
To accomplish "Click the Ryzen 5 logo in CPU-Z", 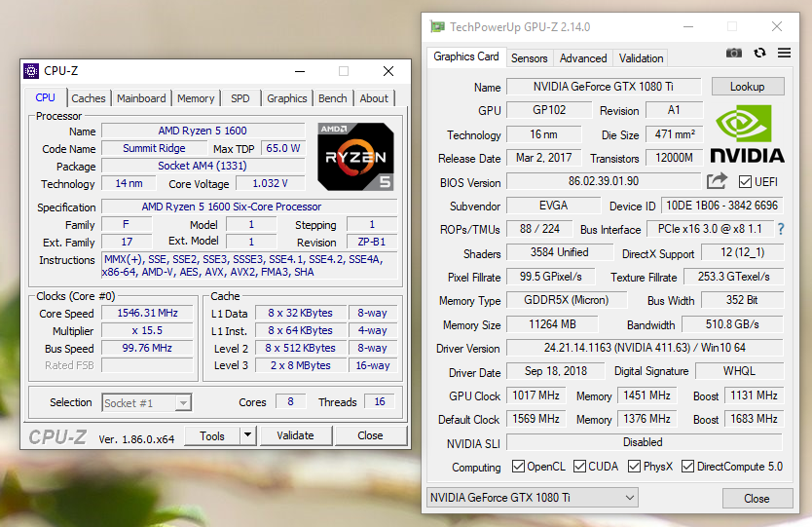I will point(355,157).
